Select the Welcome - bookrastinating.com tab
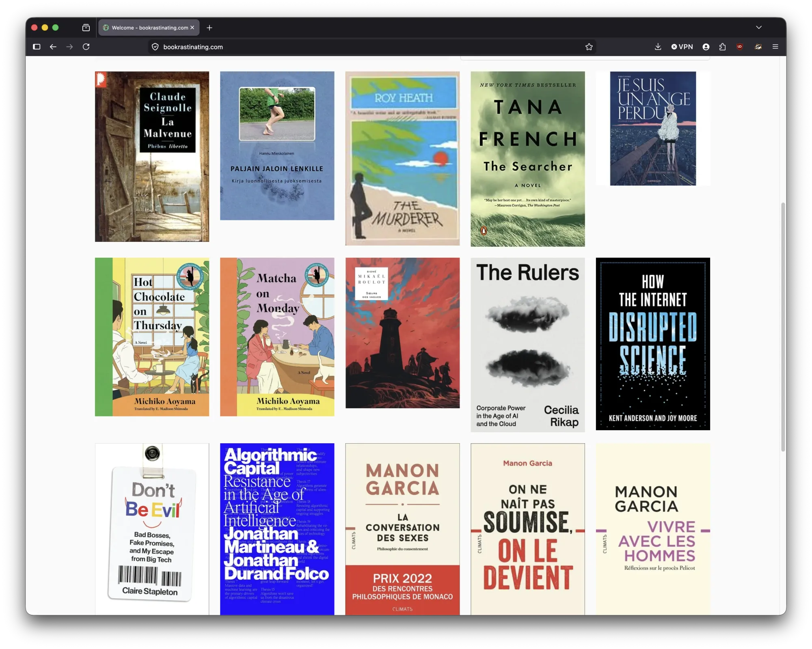The height and width of the screenshot is (649, 812). coord(149,28)
